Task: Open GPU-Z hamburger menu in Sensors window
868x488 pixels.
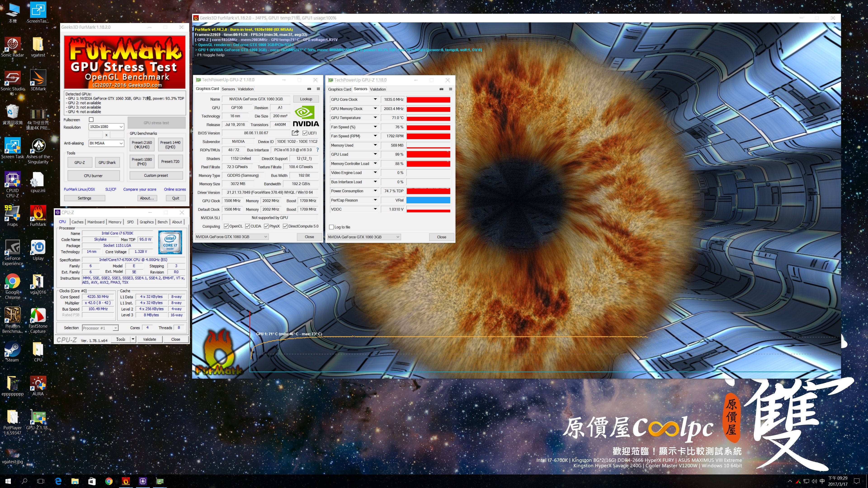Action: tap(450, 89)
